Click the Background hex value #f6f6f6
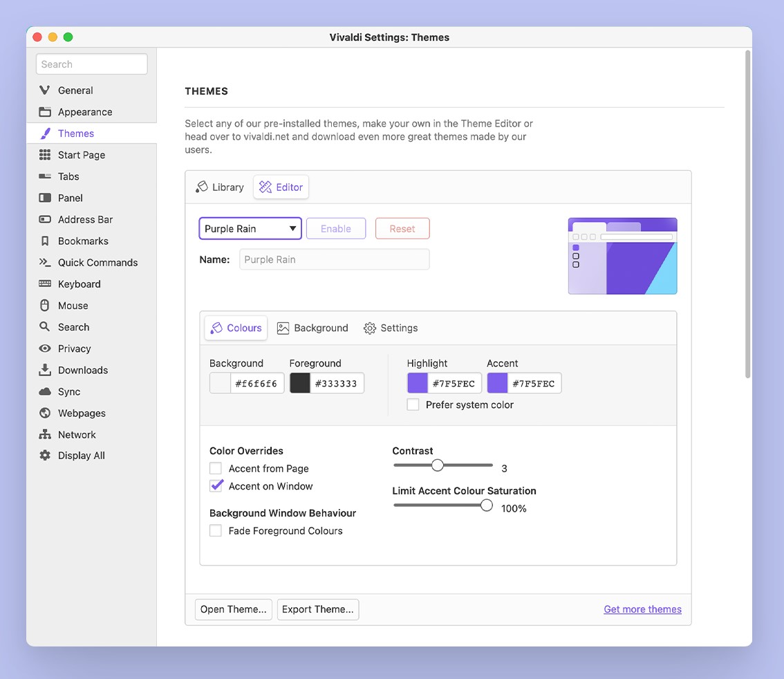This screenshot has height=679, width=784. (x=256, y=384)
